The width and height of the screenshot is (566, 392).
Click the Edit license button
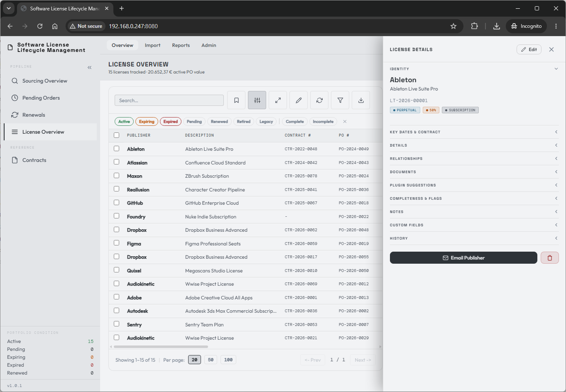pyautogui.click(x=529, y=49)
